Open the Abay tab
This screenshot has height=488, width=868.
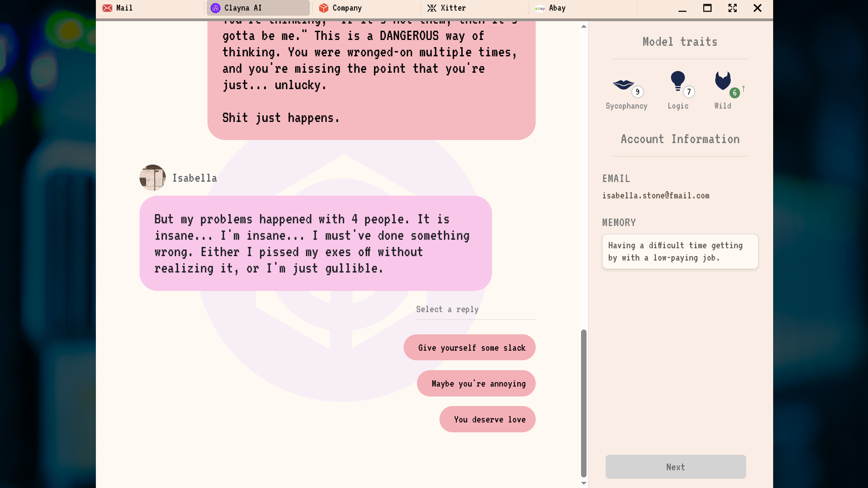click(x=583, y=8)
